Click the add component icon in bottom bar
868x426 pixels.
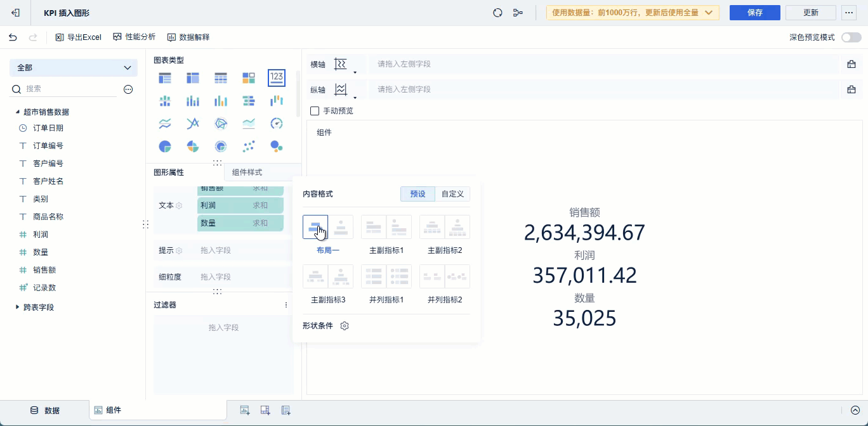(x=245, y=410)
